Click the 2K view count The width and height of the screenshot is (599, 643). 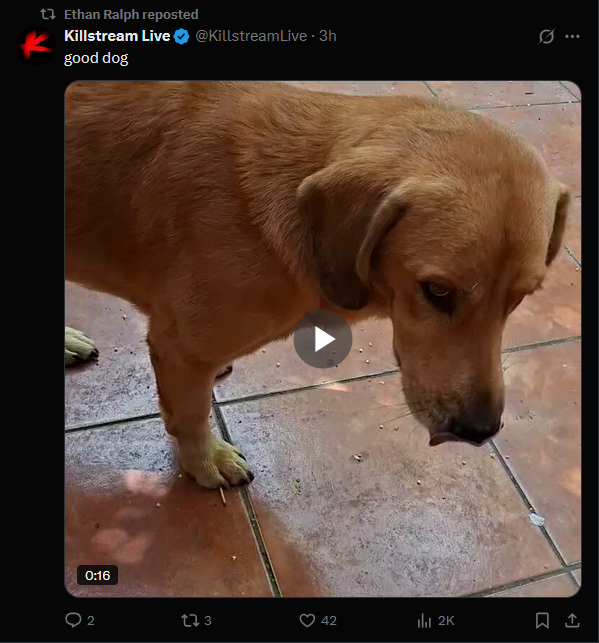point(446,620)
